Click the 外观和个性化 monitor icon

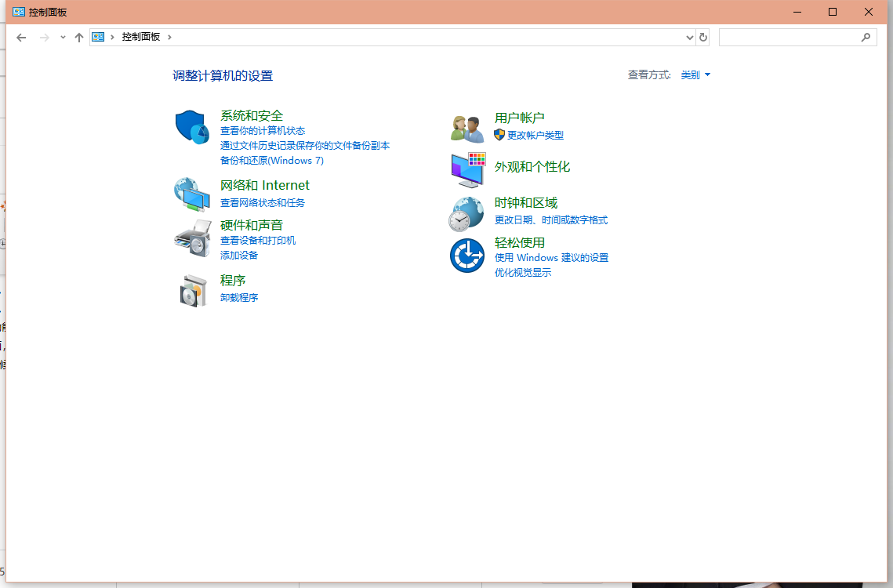(x=467, y=170)
